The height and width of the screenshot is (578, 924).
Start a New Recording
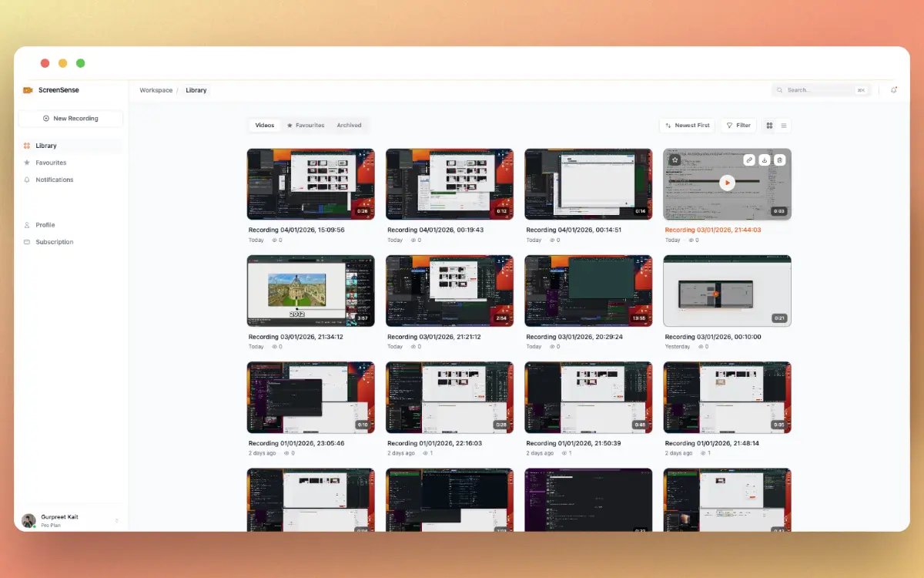pyautogui.click(x=70, y=118)
